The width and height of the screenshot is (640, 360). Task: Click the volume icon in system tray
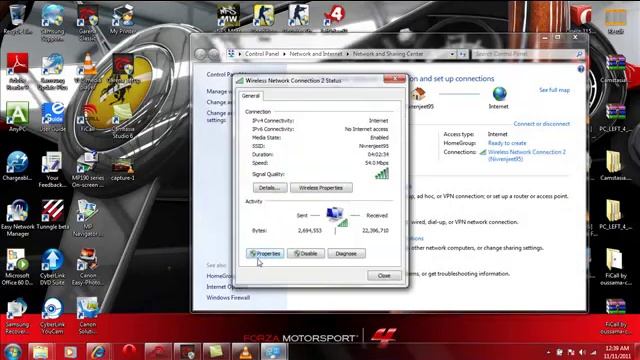[582, 352]
